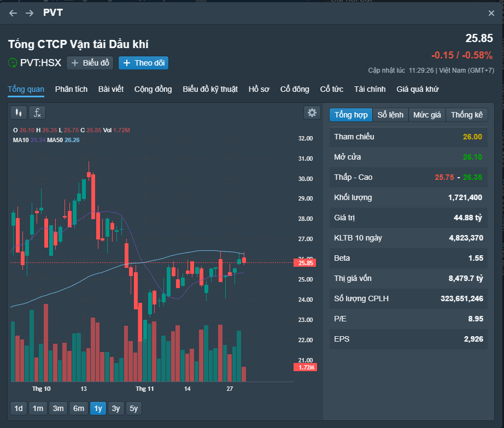Go back with the left arrow icon
504x428 pixels.
(x=13, y=13)
